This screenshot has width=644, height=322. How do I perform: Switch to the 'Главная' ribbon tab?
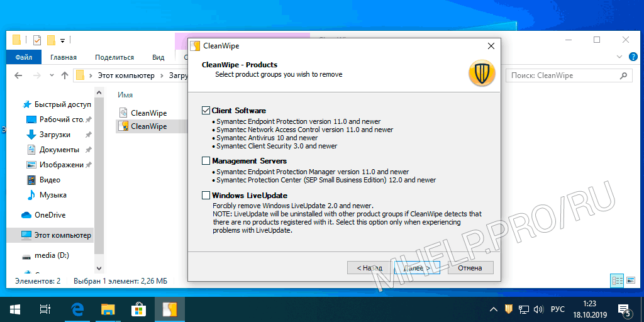pyautogui.click(x=64, y=57)
